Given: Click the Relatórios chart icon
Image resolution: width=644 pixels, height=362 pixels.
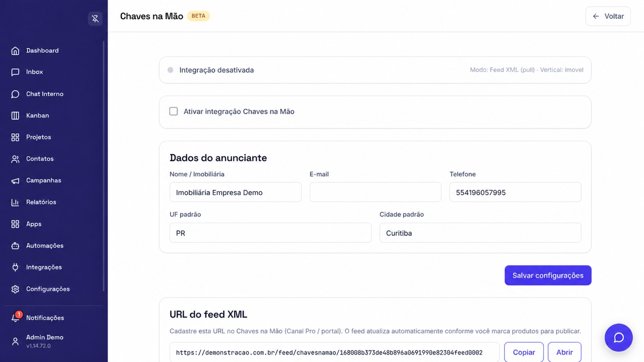Looking at the screenshot, I should [x=15, y=202].
